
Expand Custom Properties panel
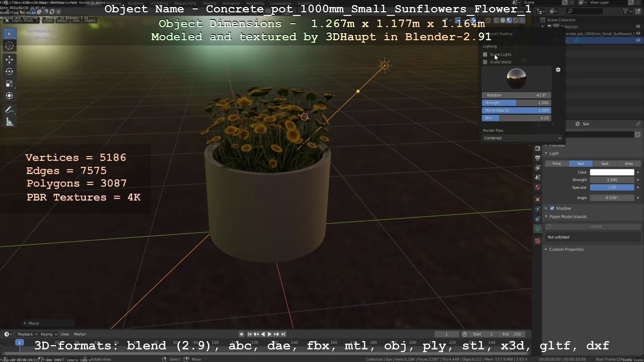click(546, 249)
